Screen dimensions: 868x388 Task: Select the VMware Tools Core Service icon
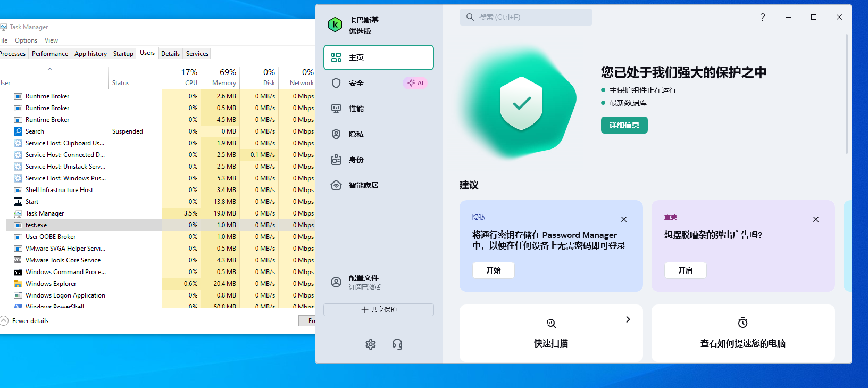click(18, 260)
